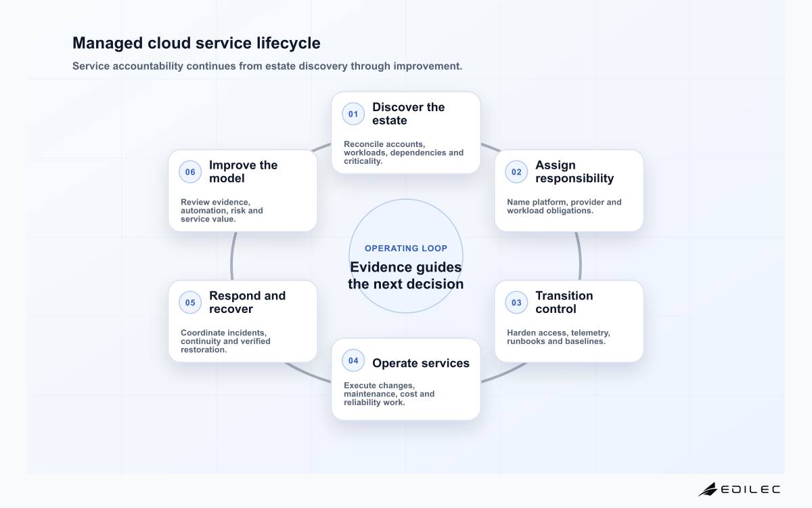The width and height of the screenshot is (812, 508).
Task: Click the 04 step number badge
Action: click(353, 361)
